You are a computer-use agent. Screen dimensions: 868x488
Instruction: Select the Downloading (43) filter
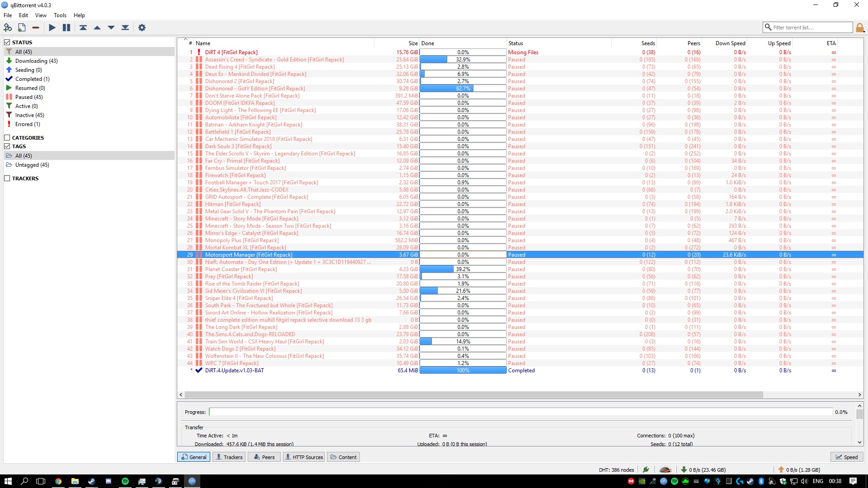[89, 61]
